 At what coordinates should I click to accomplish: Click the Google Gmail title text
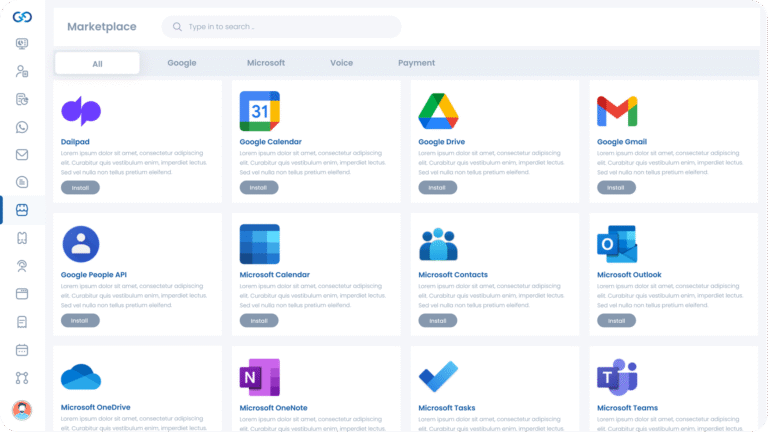(x=622, y=142)
